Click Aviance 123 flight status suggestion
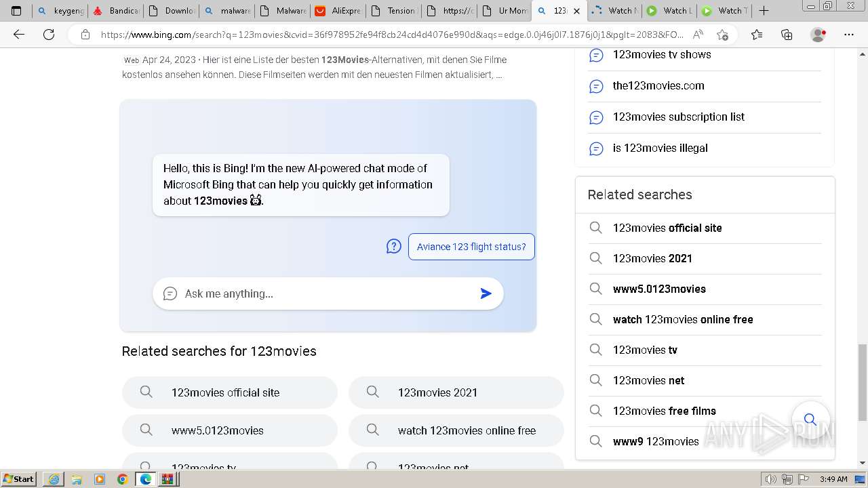The image size is (868, 488). click(x=471, y=247)
